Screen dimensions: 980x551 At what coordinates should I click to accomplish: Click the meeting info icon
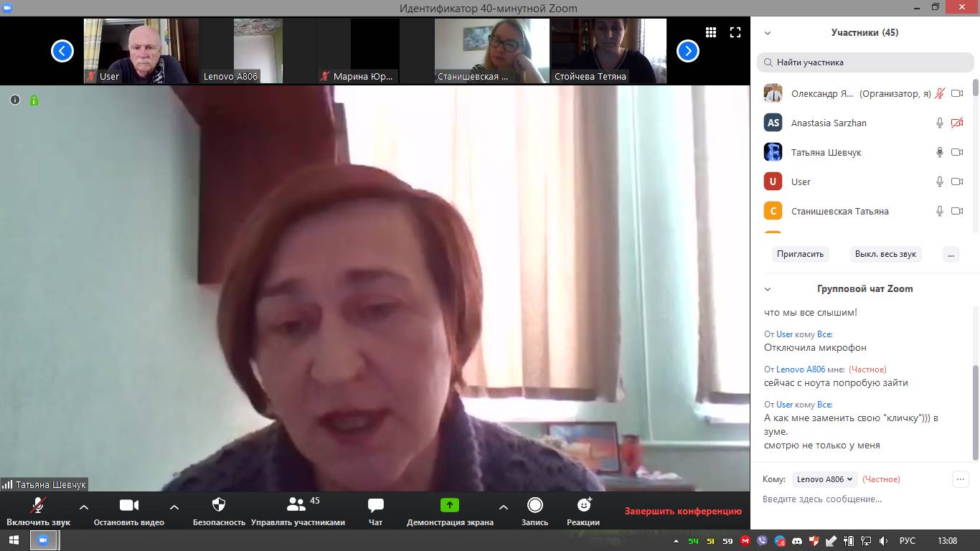click(15, 100)
